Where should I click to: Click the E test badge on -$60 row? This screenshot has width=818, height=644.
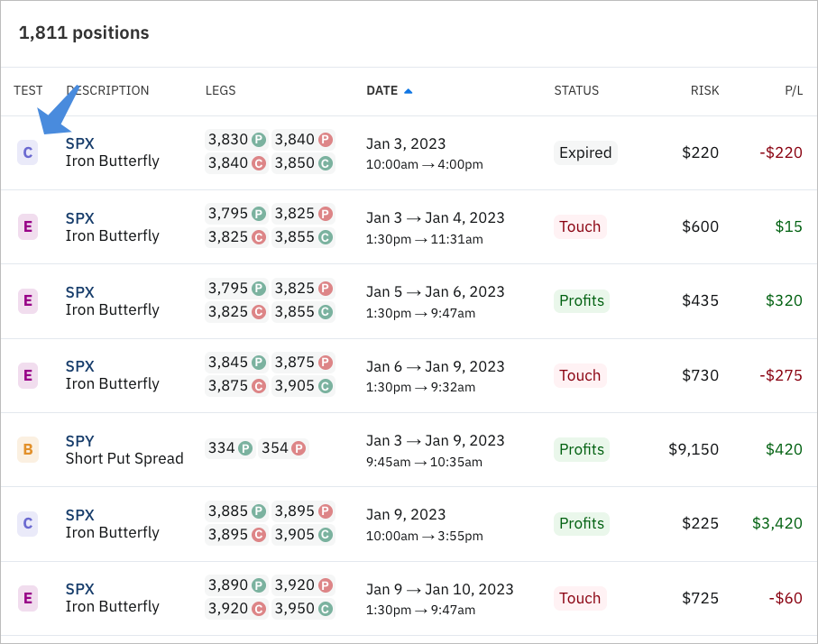click(28, 598)
